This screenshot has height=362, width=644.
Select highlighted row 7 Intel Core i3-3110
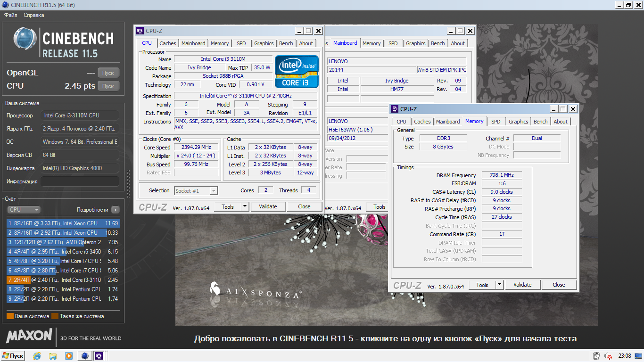tap(64, 280)
